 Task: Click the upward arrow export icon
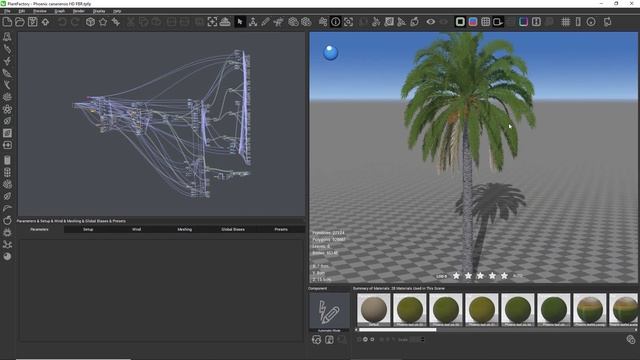point(45,22)
